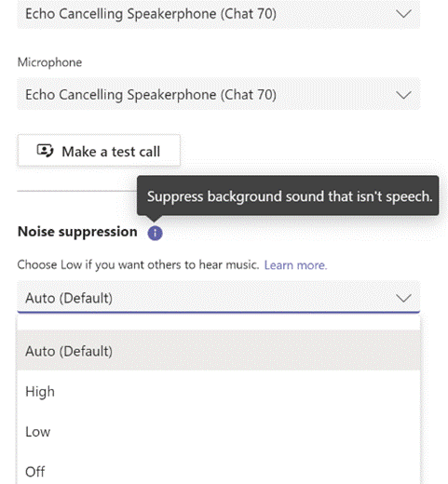Collapse the Auto (Default) noise suppression dropdown
Viewport: 448px width, 484px height.
[219, 298]
